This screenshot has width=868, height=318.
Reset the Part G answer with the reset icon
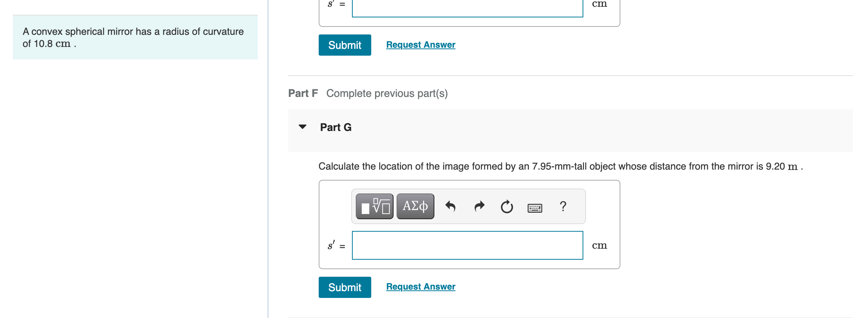(506, 206)
